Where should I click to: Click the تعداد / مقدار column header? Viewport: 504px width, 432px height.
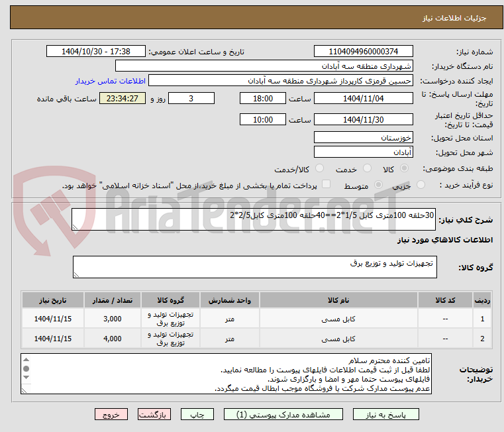(113, 300)
